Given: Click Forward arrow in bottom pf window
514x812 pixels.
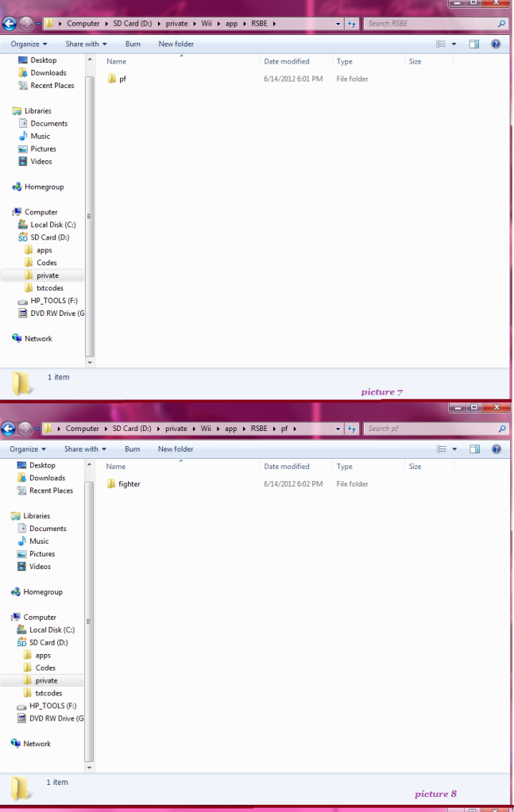Looking at the screenshot, I should [25, 429].
